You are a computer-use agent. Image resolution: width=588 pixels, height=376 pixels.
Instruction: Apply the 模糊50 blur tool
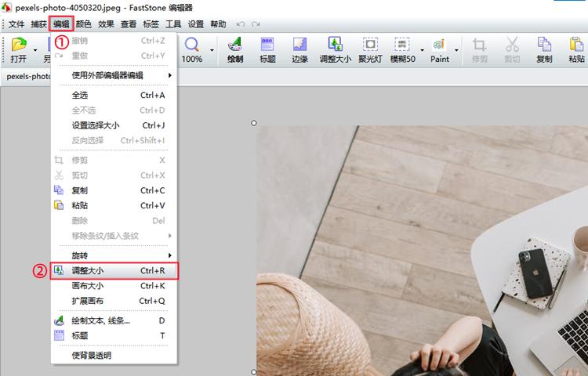click(x=402, y=50)
